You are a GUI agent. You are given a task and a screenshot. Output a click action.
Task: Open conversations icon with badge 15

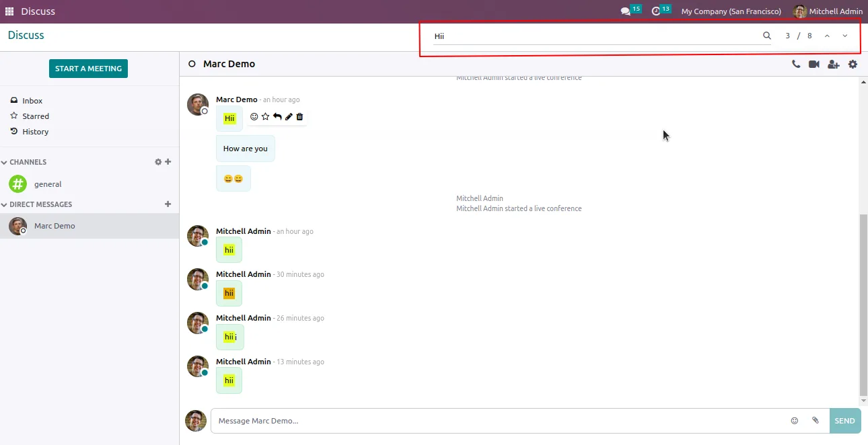click(x=630, y=11)
